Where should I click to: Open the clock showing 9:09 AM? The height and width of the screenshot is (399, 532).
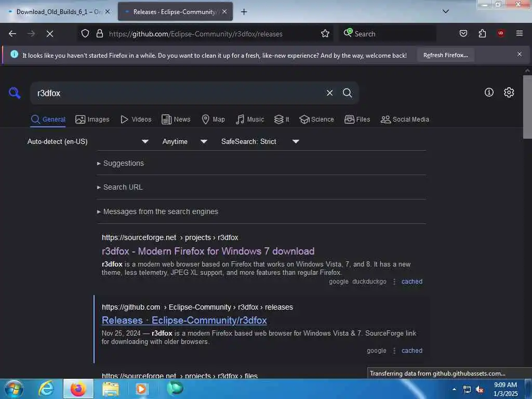coord(506,389)
